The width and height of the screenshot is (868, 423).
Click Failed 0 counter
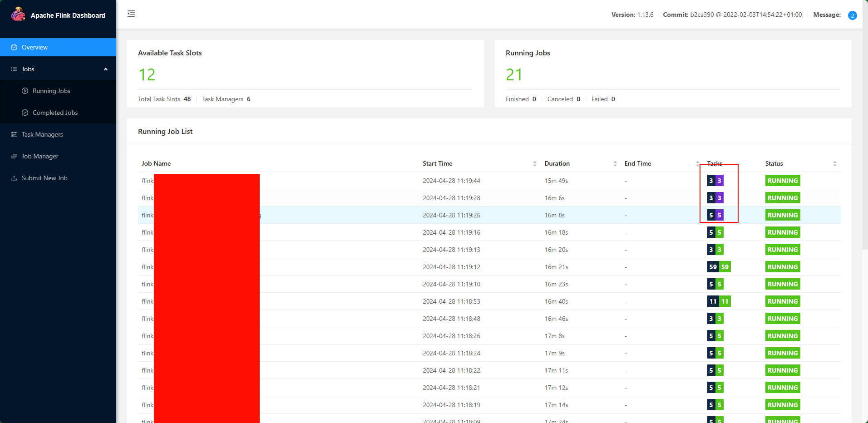pos(603,99)
